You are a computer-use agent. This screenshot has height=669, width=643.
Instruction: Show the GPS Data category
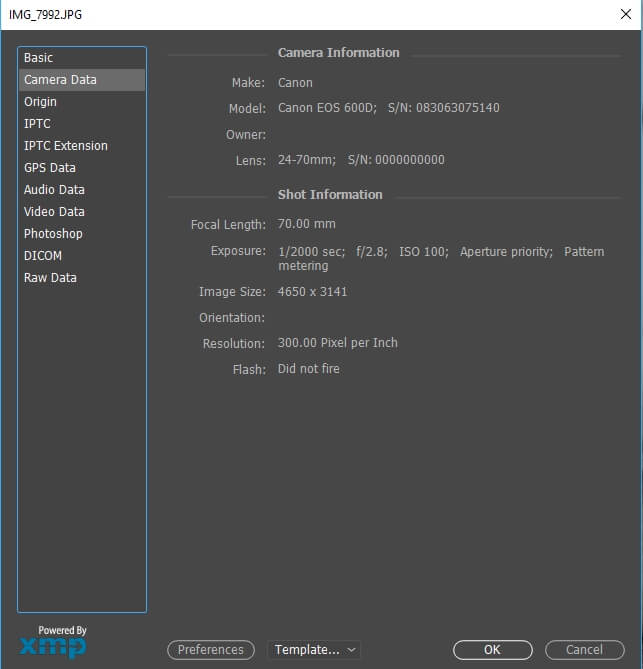click(82, 168)
